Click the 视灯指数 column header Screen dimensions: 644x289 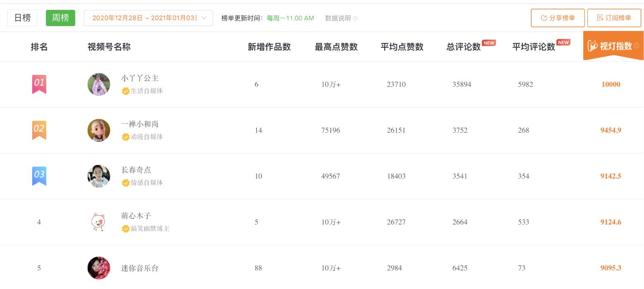(613, 45)
